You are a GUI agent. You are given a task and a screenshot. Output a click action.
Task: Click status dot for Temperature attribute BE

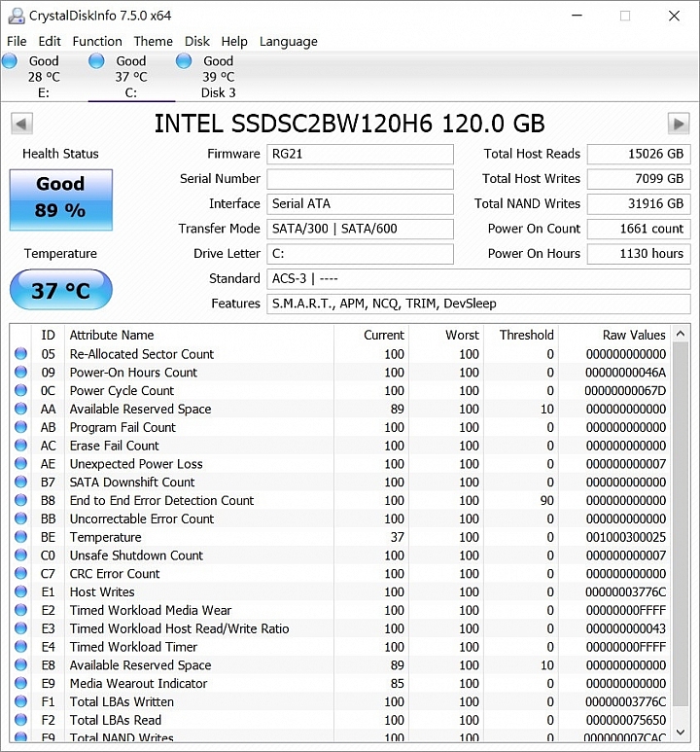pos(20,537)
